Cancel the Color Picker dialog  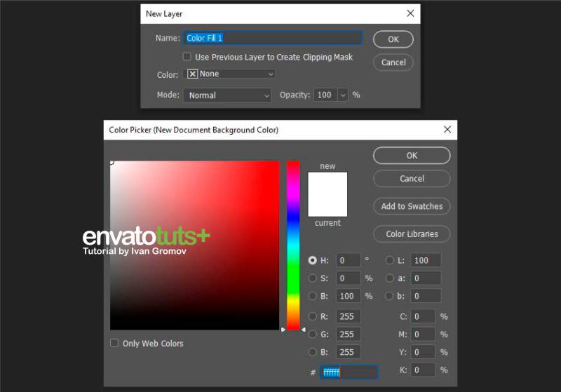tap(412, 179)
